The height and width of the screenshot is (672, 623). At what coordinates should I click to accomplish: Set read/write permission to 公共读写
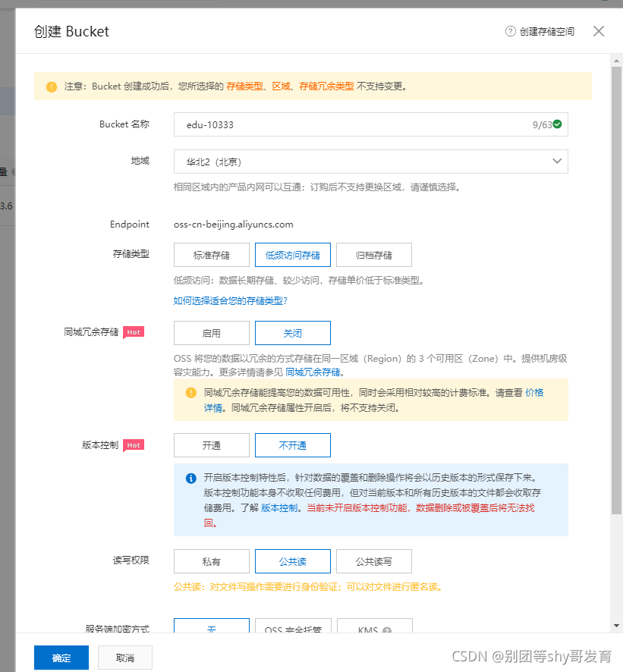374,561
